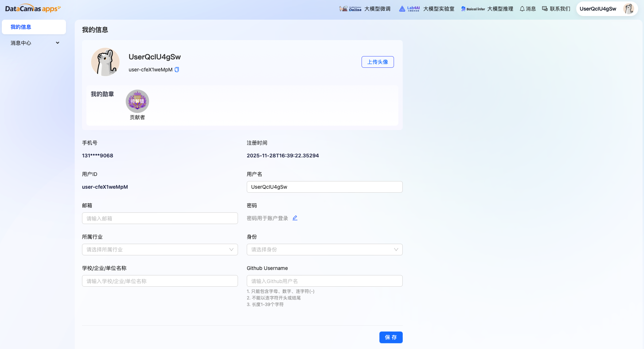Expand the 消息中心 sidebar section

[34, 43]
